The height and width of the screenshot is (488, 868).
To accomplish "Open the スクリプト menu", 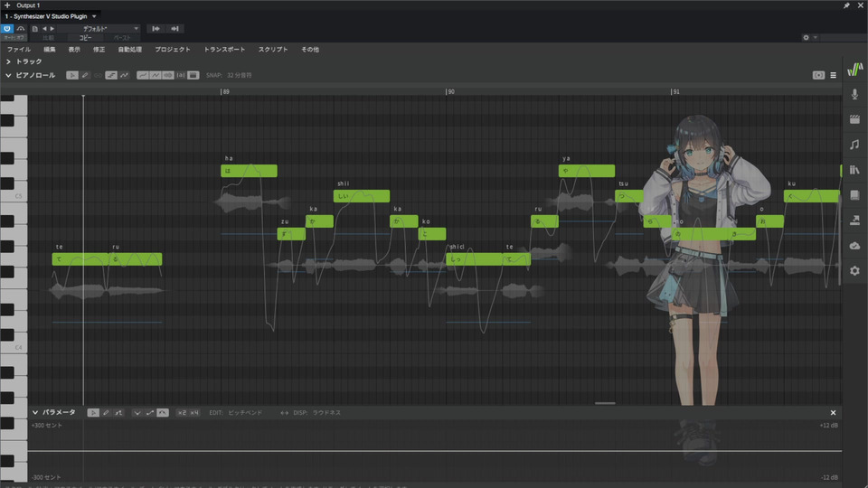I will tap(273, 49).
